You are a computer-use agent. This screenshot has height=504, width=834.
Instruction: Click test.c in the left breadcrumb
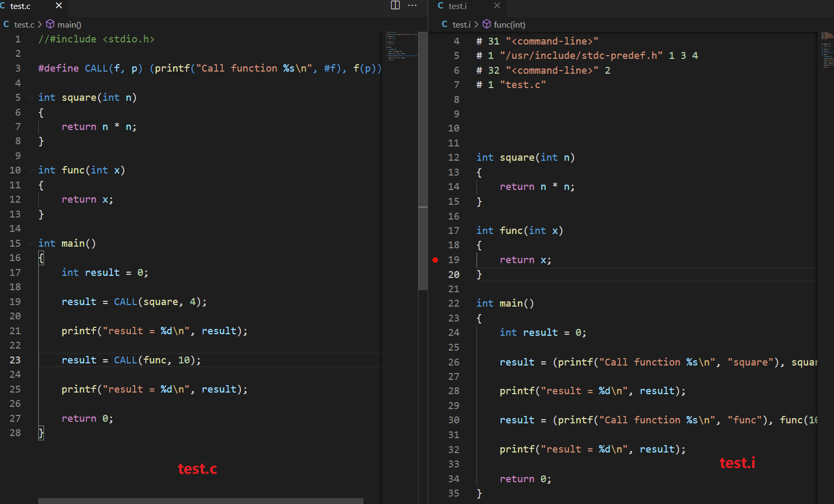(24, 24)
